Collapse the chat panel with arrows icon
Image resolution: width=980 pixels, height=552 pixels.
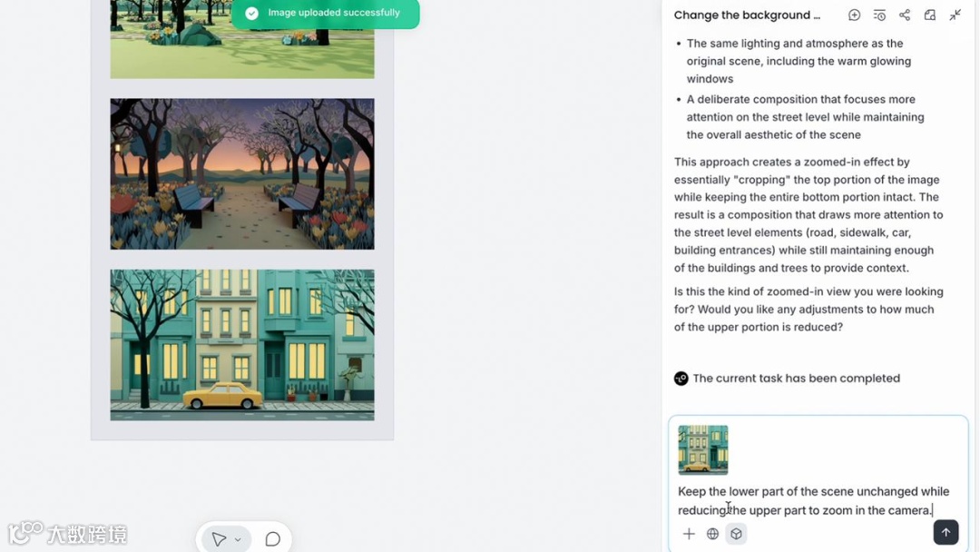coord(955,15)
